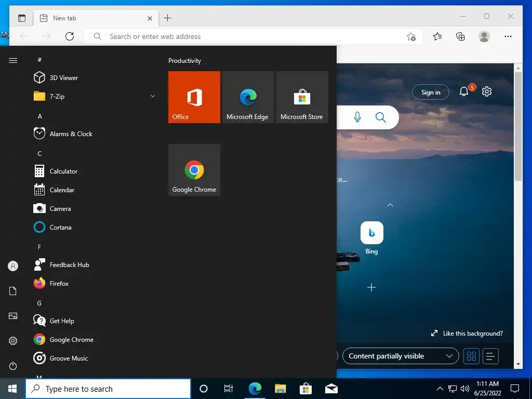Open Microsoft Store from taskbar
532x399 pixels.
[305, 389]
